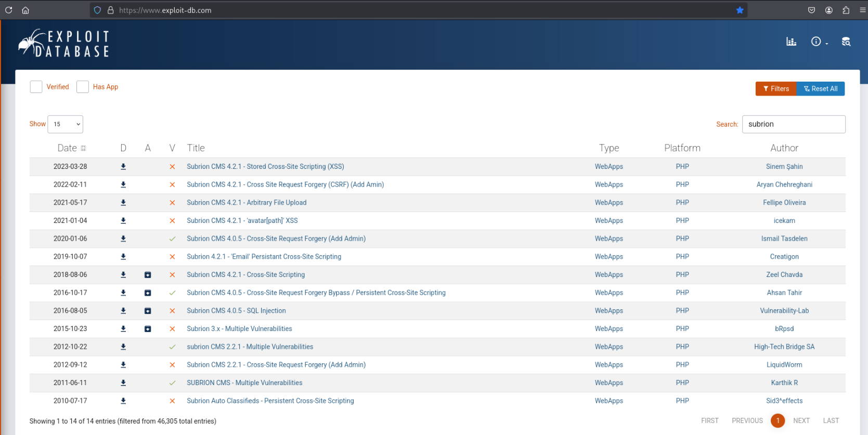
Task: Get vulnerable app for SQL Injection entry
Action: pos(148,311)
